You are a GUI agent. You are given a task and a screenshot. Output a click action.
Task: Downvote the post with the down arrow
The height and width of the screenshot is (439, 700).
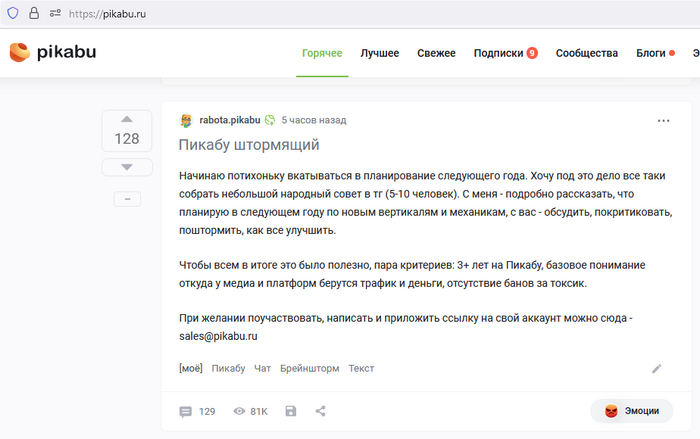127,167
